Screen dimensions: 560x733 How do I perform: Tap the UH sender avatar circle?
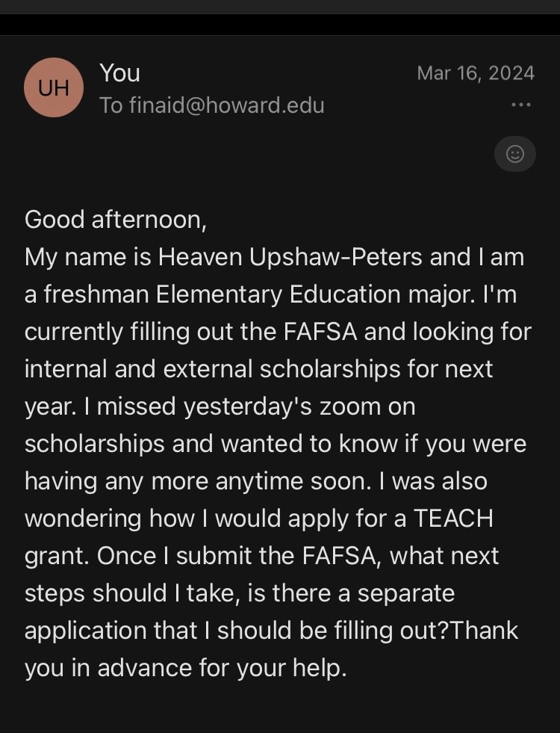coord(54,87)
